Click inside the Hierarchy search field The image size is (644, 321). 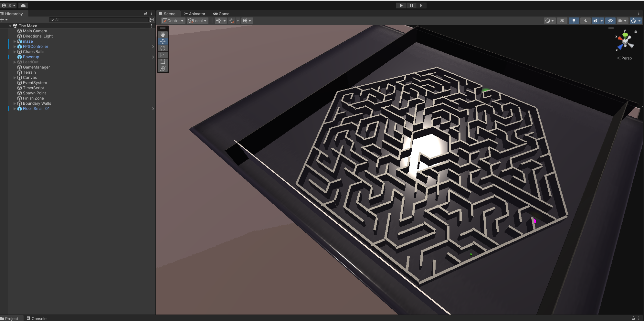(97, 19)
